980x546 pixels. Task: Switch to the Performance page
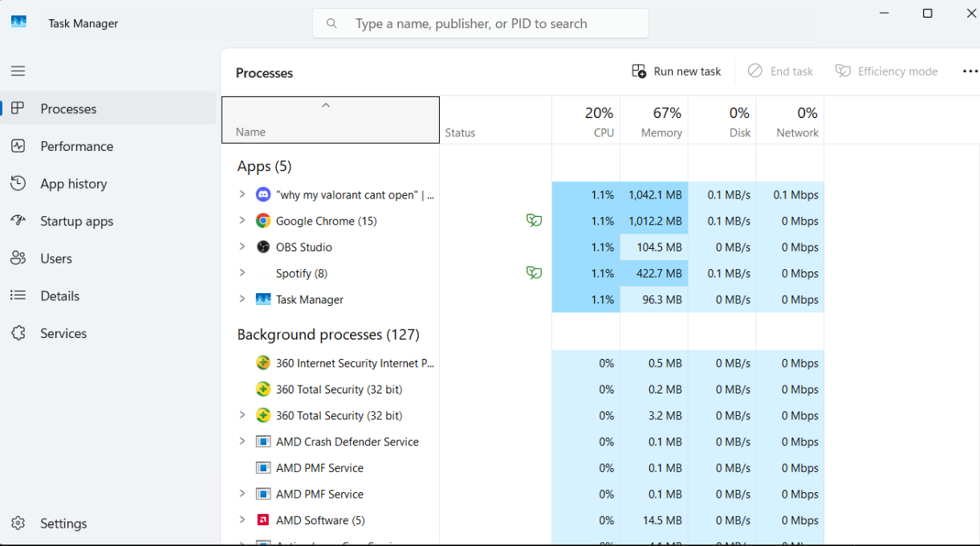pyautogui.click(x=76, y=146)
